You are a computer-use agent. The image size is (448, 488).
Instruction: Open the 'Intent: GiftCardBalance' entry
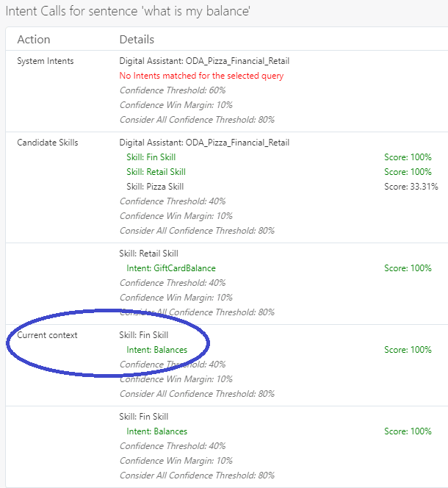pos(171,268)
